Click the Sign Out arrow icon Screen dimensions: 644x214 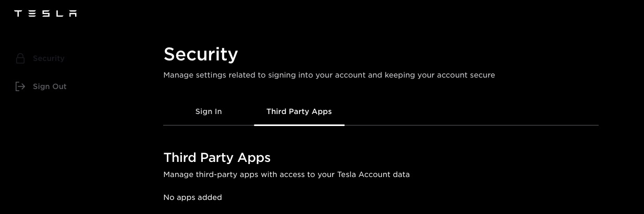pos(20,86)
